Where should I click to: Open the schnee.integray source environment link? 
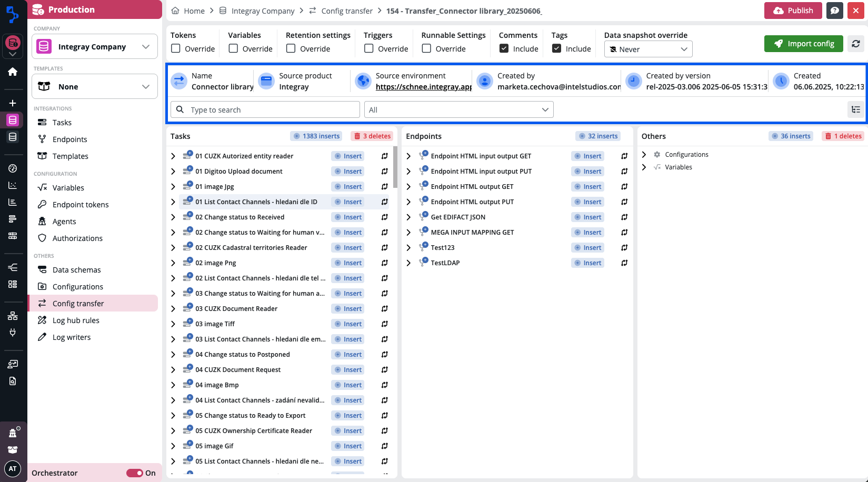click(423, 87)
